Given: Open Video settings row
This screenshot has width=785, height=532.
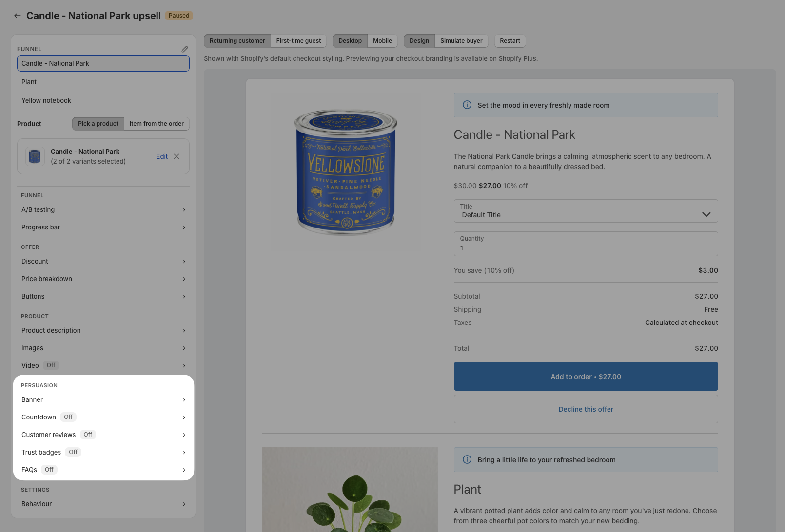Looking at the screenshot, I should tap(103, 365).
